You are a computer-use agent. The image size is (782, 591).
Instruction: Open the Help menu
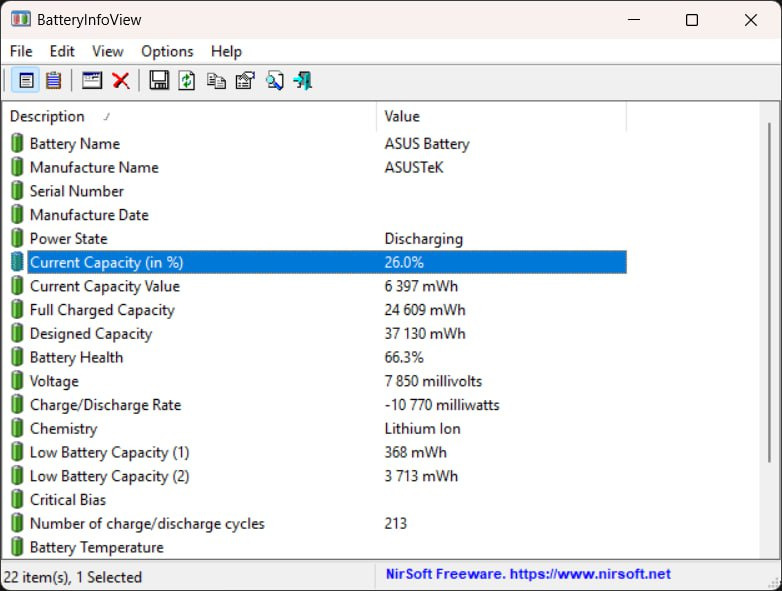click(226, 51)
